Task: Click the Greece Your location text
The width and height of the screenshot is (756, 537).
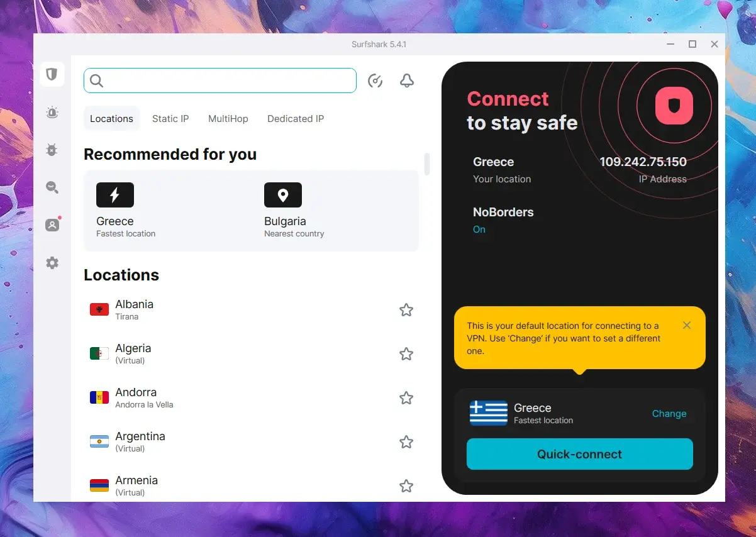Action: [502, 170]
